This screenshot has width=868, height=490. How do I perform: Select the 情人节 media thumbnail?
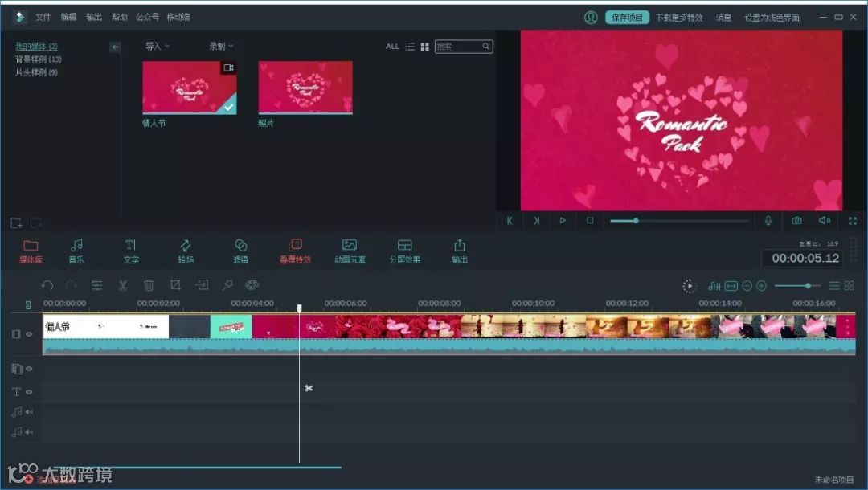(189, 88)
